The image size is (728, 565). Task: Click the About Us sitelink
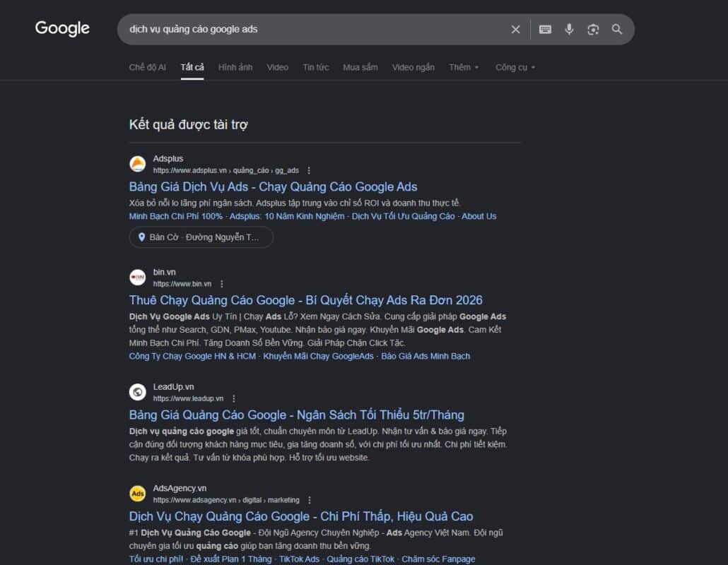(479, 216)
